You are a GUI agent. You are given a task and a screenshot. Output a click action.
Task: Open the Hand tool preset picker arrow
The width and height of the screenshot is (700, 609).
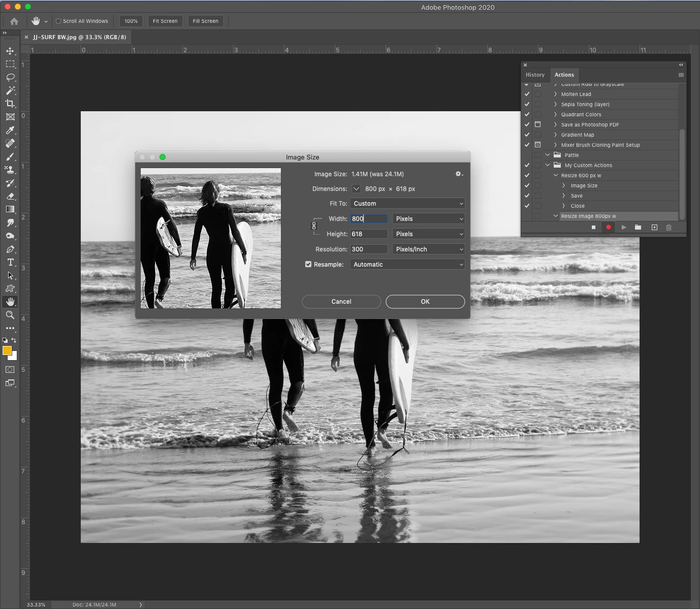pos(46,21)
